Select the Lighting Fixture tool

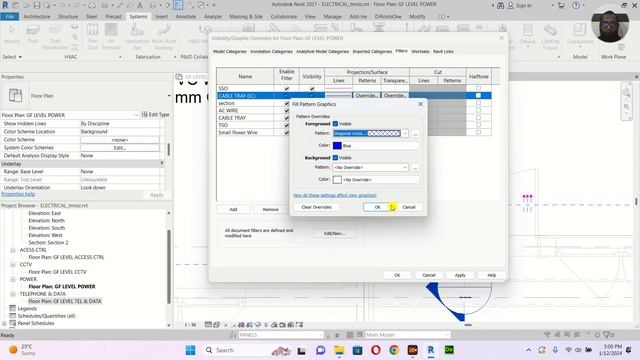[x=550, y=36]
